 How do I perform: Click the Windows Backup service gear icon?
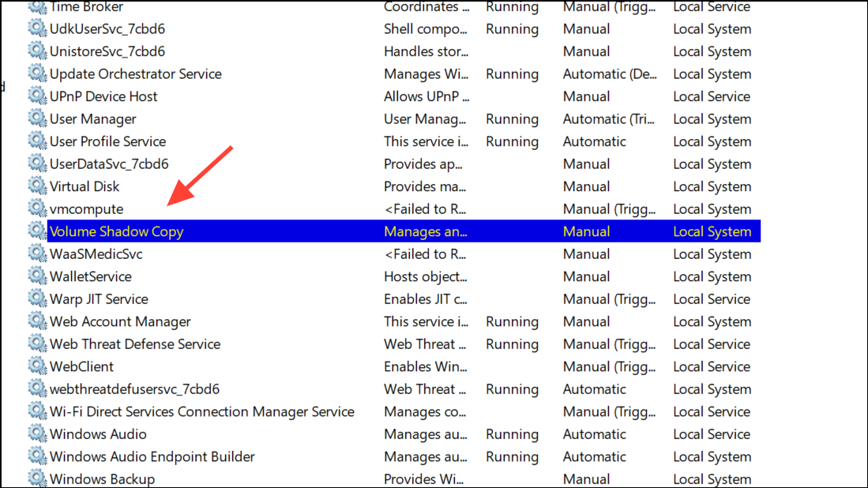click(x=37, y=479)
